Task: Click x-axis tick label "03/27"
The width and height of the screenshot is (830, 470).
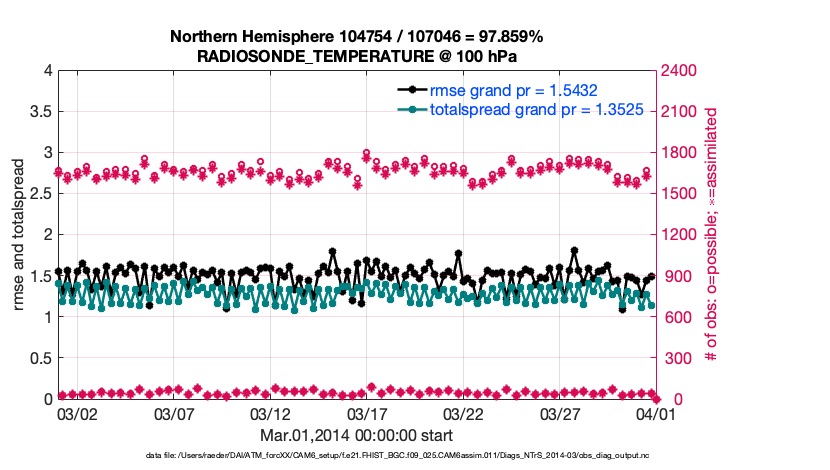Action: coord(560,414)
